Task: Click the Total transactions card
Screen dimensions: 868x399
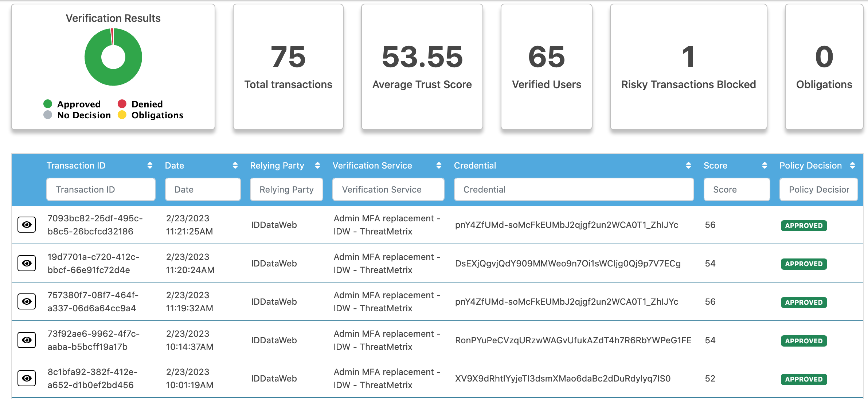Action: point(288,67)
